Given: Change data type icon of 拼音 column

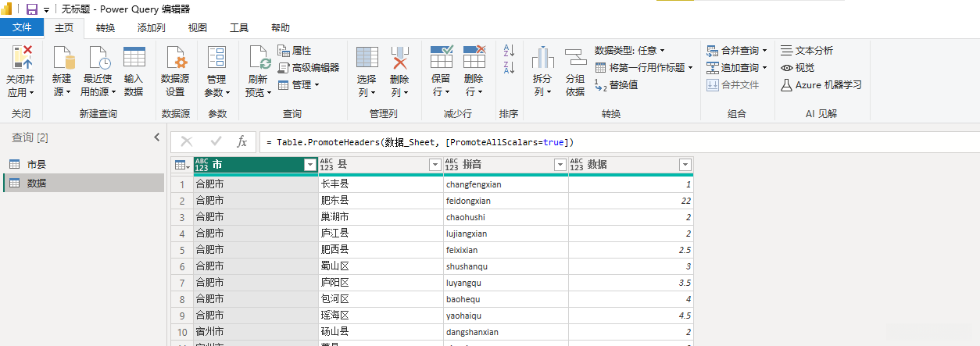Looking at the screenshot, I should (452, 165).
